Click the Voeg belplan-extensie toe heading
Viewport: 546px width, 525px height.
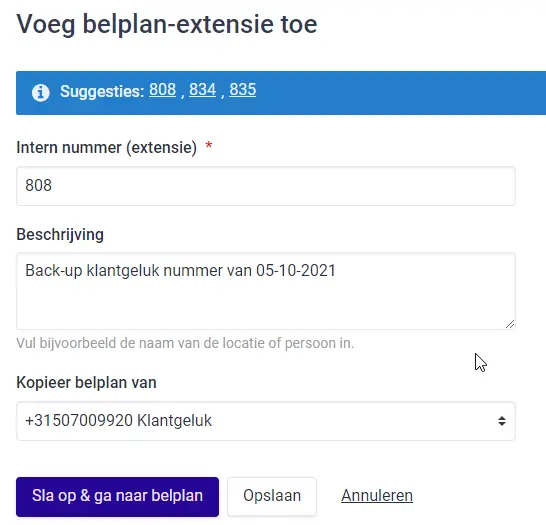click(x=167, y=24)
